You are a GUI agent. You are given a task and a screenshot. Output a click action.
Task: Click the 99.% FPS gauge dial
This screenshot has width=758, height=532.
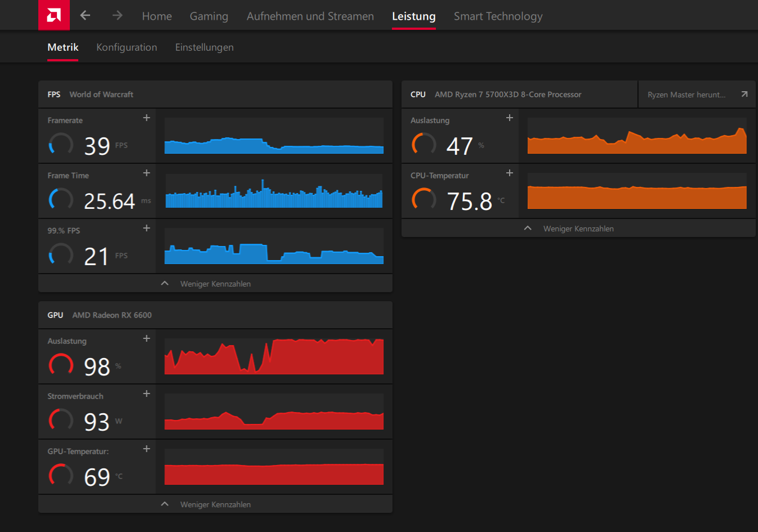(x=61, y=255)
